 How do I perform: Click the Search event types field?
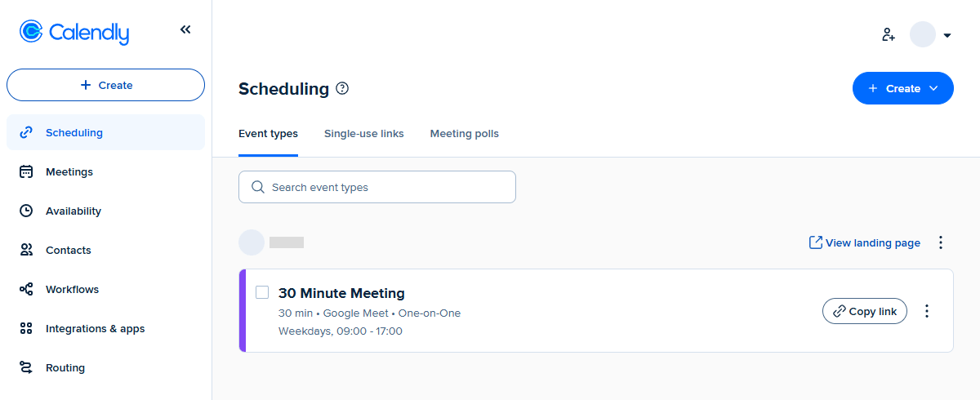click(377, 187)
